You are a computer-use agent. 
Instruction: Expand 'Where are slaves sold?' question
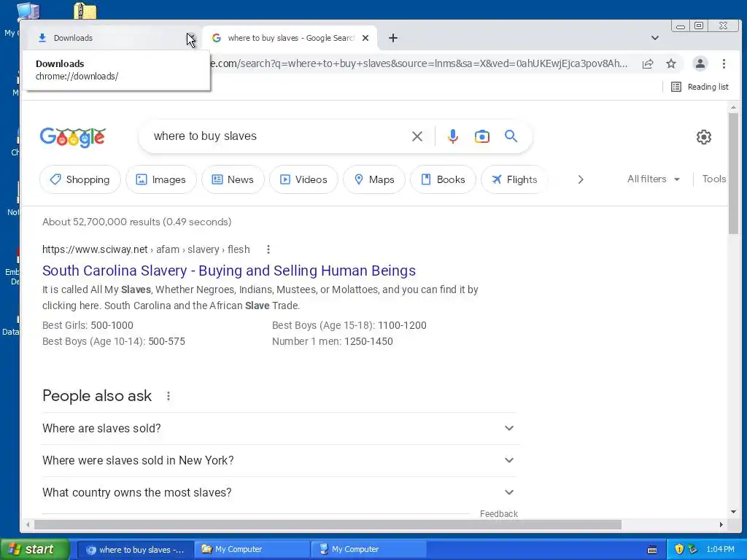pyautogui.click(x=279, y=428)
